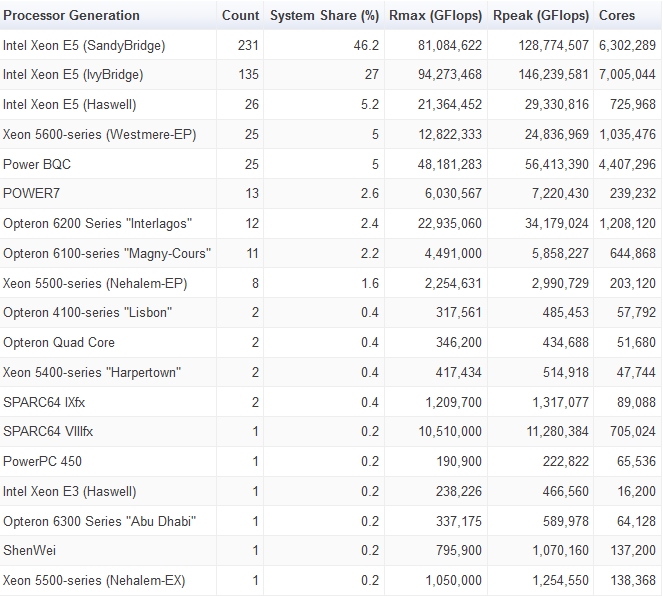Select Rmax value 4,491,000
The width and height of the screenshot is (663, 596).
click(x=453, y=253)
